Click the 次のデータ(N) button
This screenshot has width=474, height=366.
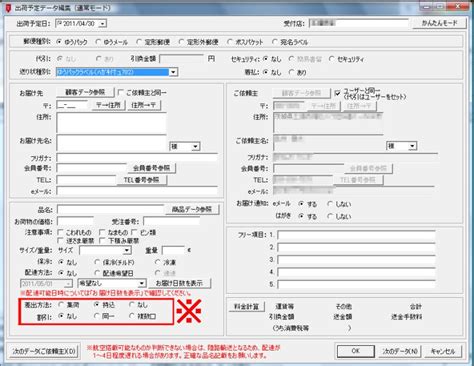coord(399,351)
